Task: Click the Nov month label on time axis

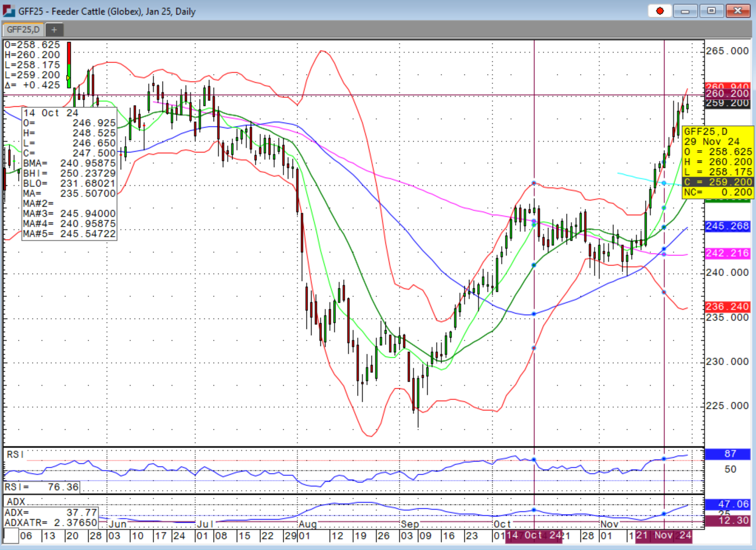Action: 609,524
